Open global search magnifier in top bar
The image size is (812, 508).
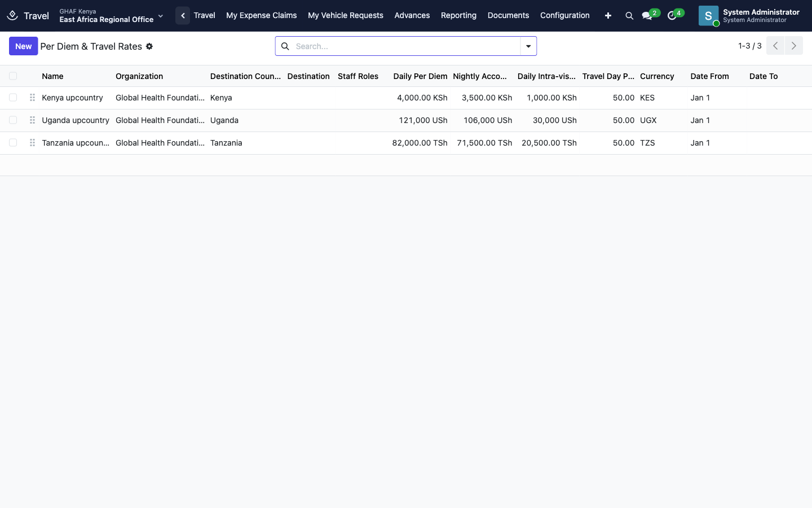point(629,16)
